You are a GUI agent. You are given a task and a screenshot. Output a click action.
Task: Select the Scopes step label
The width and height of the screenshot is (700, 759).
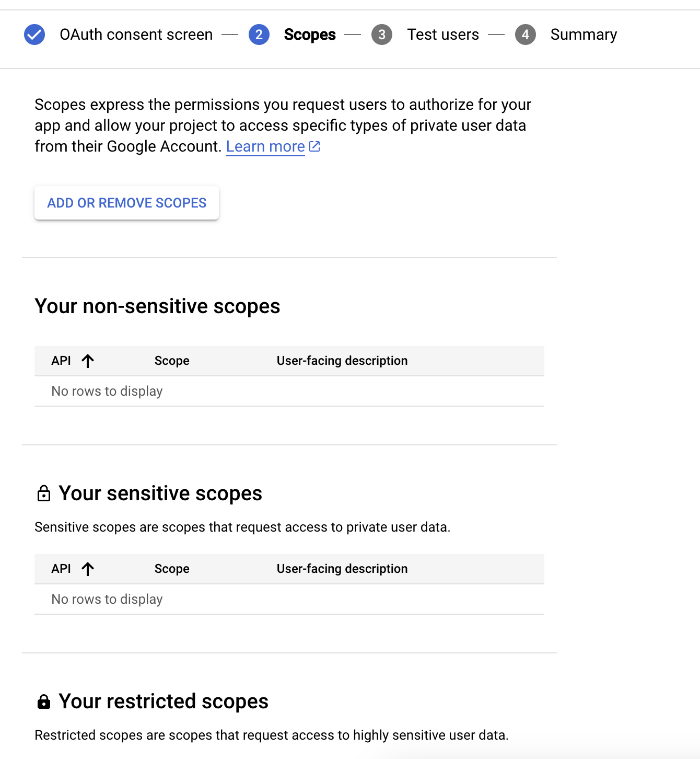(x=310, y=34)
